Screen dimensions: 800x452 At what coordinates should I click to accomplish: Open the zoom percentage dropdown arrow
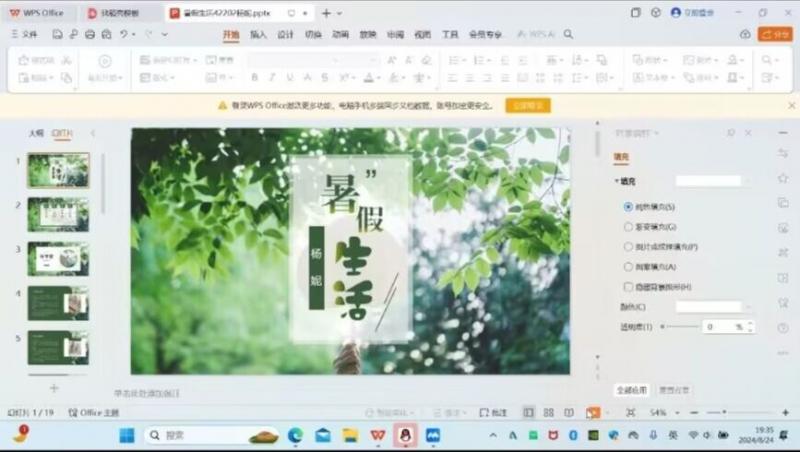coord(677,412)
